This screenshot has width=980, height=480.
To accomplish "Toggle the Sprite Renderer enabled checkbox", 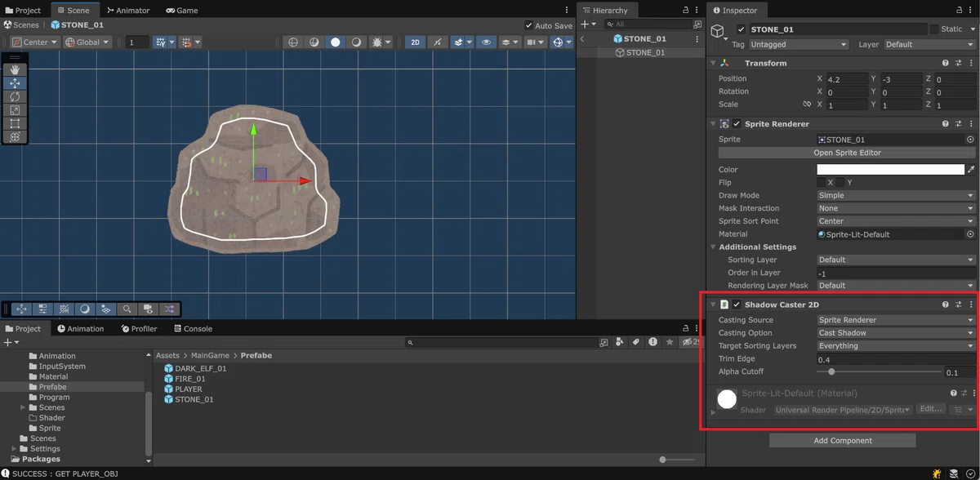I will click(x=737, y=124).
